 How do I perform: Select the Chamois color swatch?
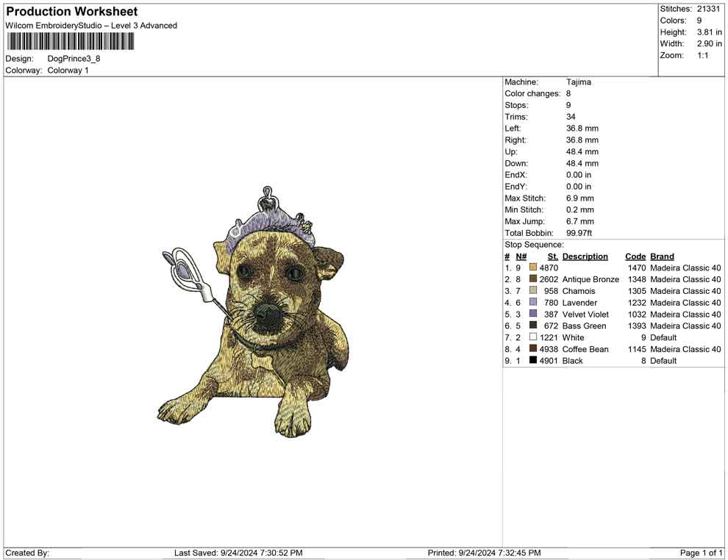[x=533, y=290]
